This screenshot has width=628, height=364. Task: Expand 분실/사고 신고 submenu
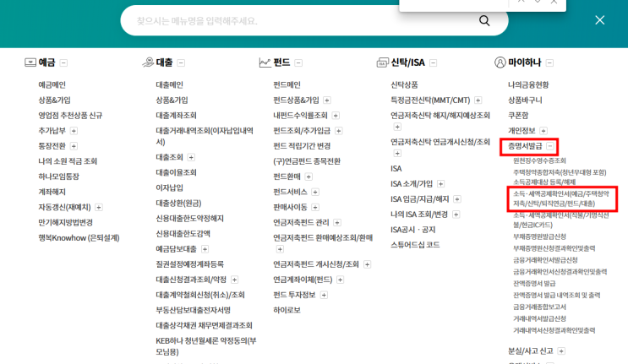pos(561,351)
